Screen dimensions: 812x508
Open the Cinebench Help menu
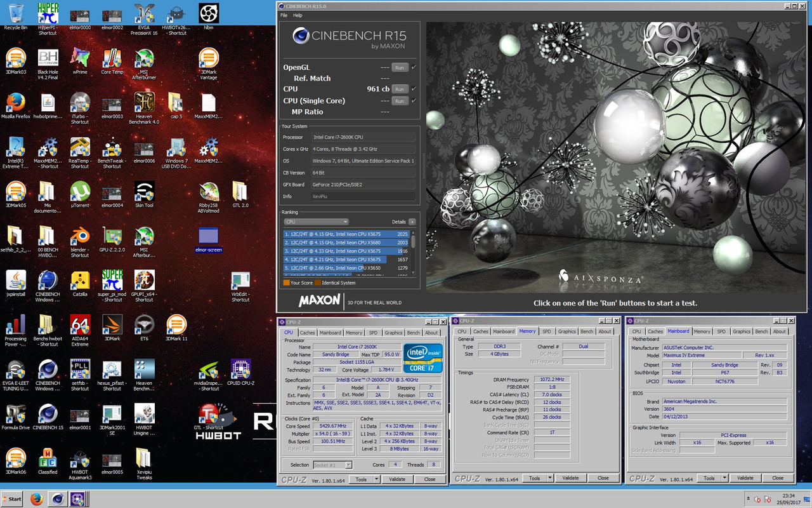tap(298, 15)
